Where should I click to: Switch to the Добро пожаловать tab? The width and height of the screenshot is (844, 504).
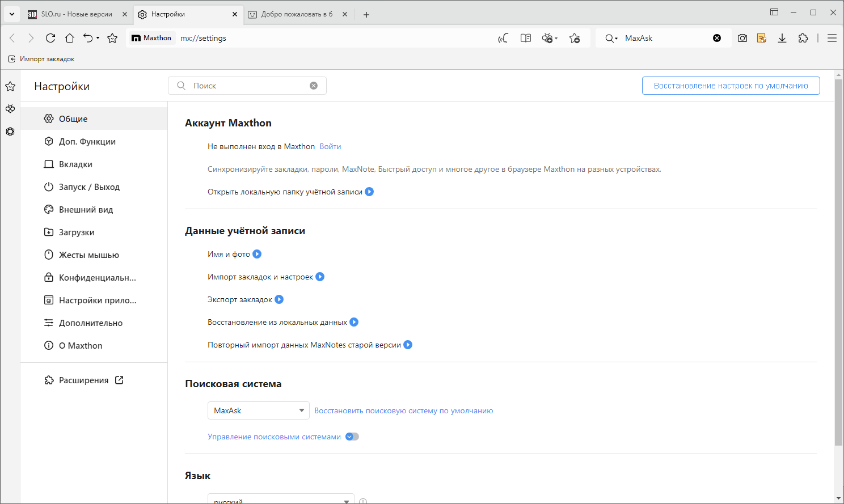click(x=297, y=14)
